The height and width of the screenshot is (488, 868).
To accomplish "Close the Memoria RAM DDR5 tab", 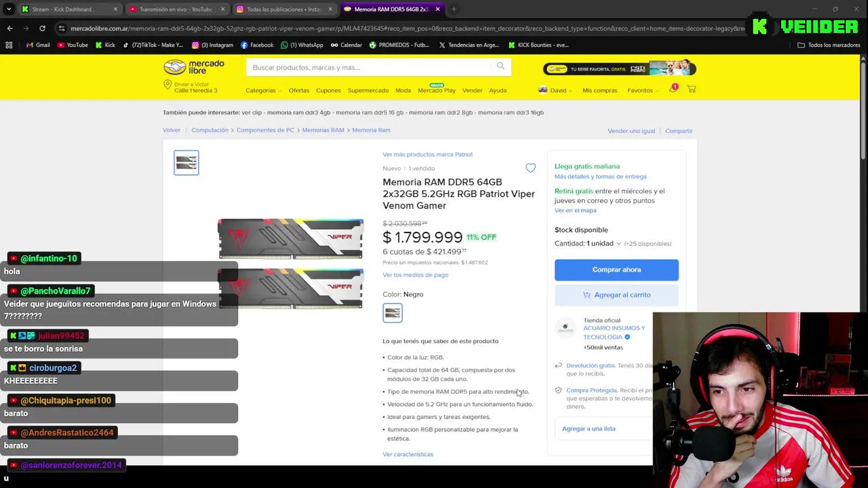I will tap(437, 9).
